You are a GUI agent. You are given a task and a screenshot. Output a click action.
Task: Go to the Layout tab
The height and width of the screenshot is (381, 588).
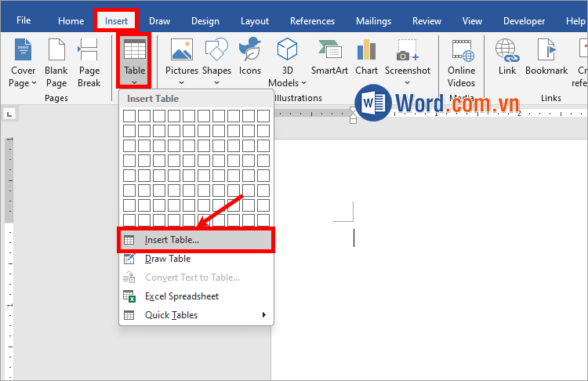[255, 21]
